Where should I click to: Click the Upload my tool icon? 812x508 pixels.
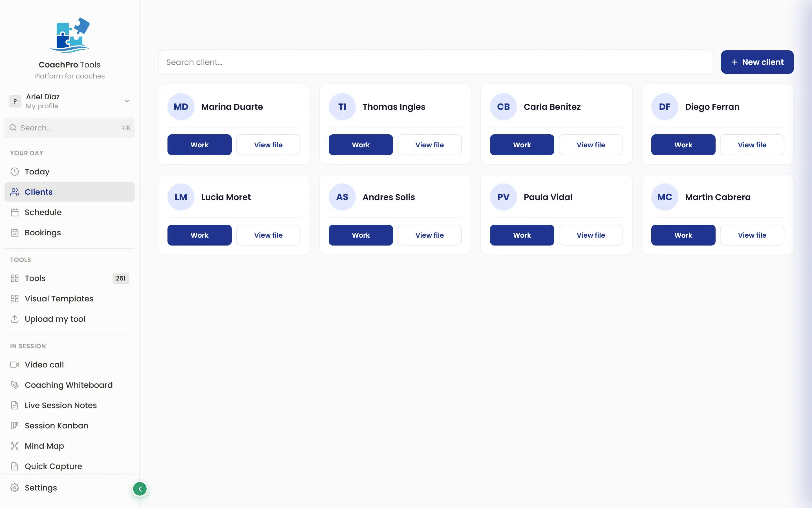pos(14,319)
